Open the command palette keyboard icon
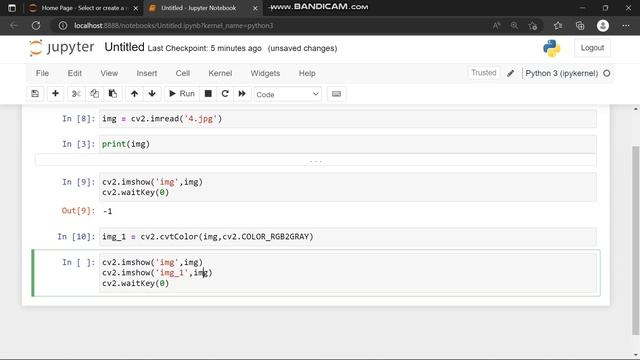Screen dimensions: 640x360 [x=336, y=94]
